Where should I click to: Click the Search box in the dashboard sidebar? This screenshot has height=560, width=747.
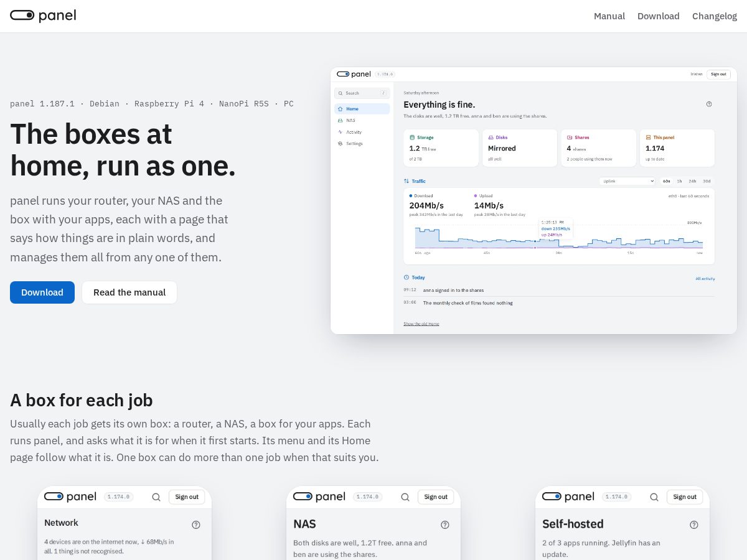coord(362,93)
